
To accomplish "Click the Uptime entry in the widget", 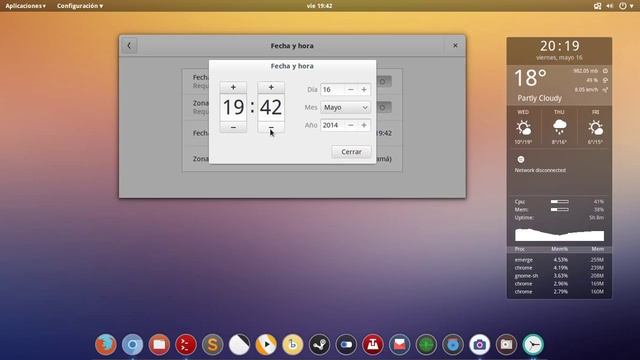I will (x=559, y=218).
